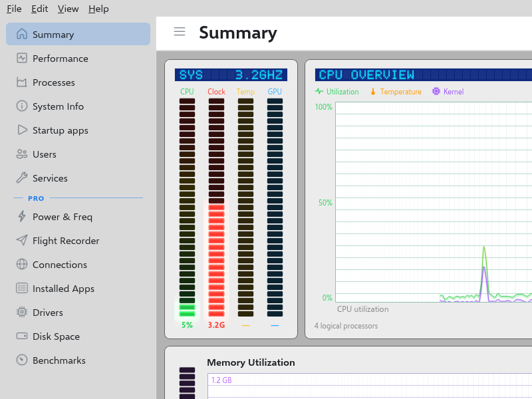Click the CPU LED meter column

(x=187, y=207)
